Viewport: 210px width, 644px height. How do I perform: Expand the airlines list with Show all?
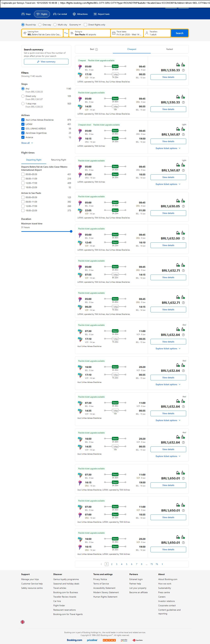(x=27, y=143)
